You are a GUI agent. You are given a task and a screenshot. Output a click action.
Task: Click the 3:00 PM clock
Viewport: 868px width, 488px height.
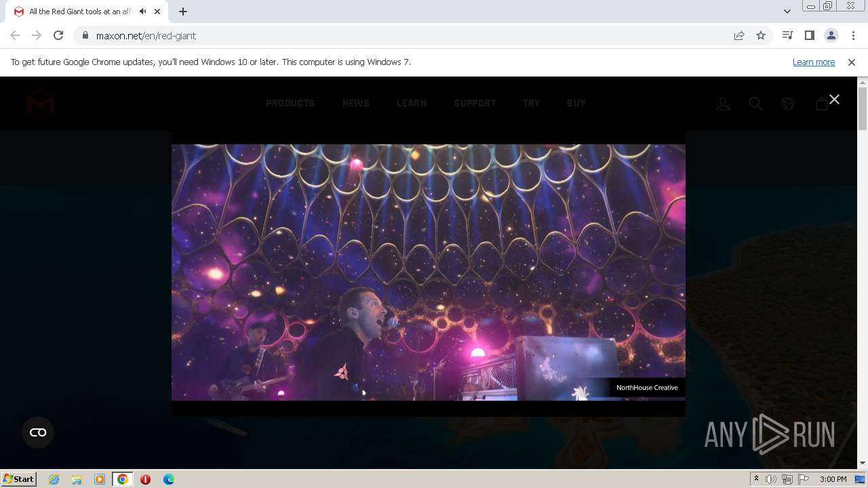pos(833,479)
